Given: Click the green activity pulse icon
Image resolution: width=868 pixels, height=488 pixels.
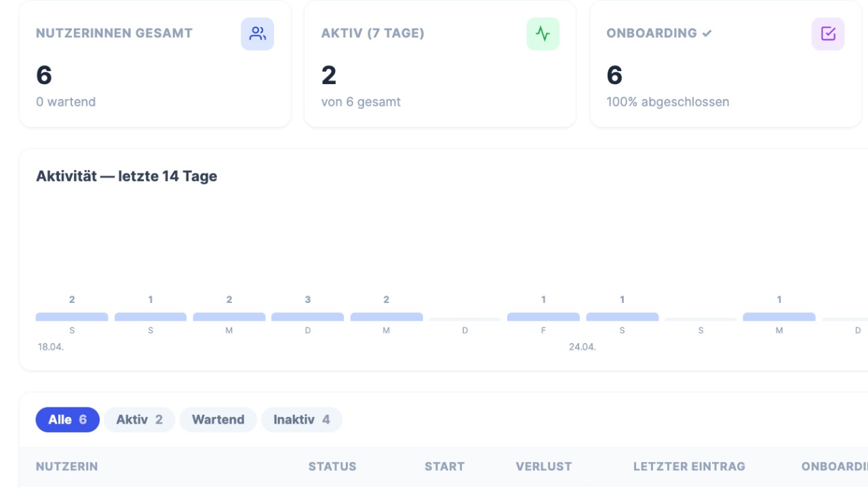Looking at the screenshot, I should point(543,34).
